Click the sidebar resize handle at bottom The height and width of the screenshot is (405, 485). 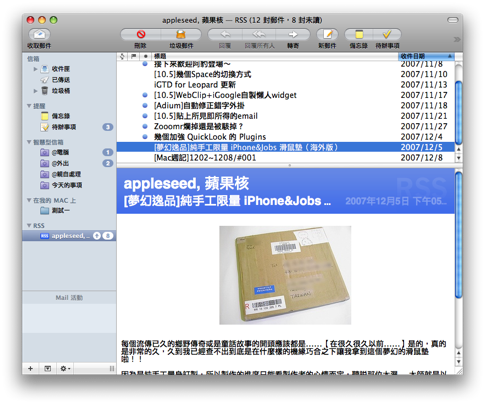tap(112, 368)
